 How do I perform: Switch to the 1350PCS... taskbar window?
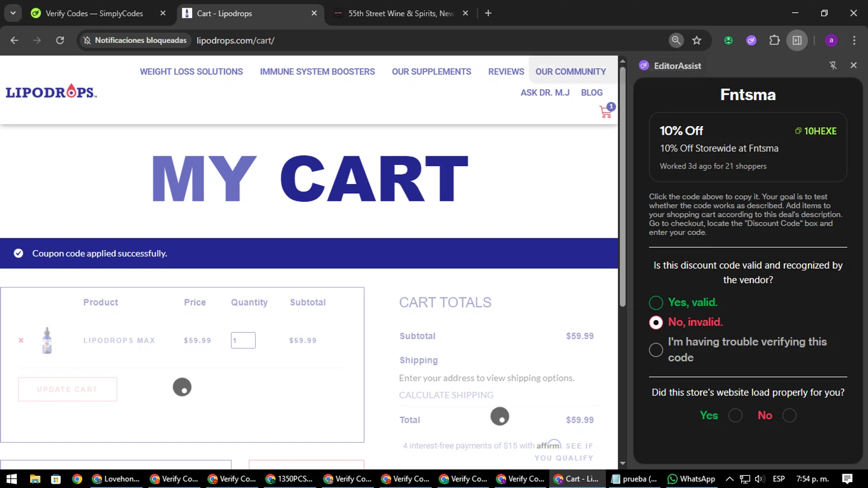tap(289, 479)
